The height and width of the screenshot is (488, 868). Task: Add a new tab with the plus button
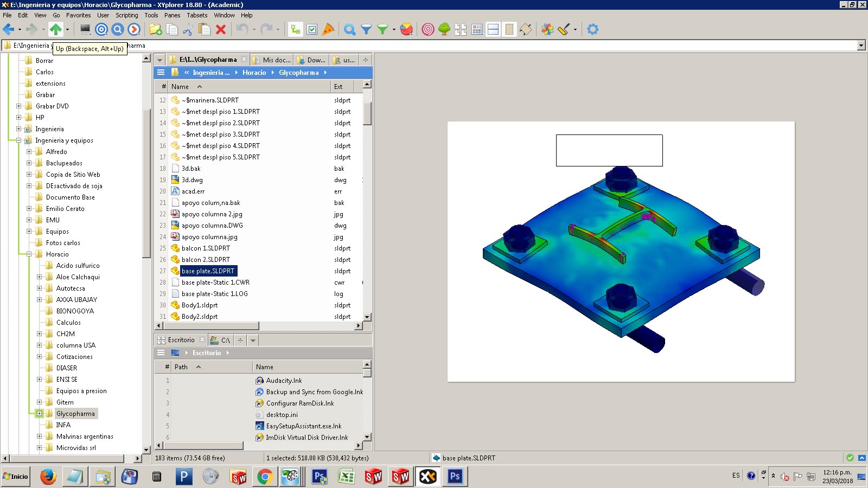366,60
